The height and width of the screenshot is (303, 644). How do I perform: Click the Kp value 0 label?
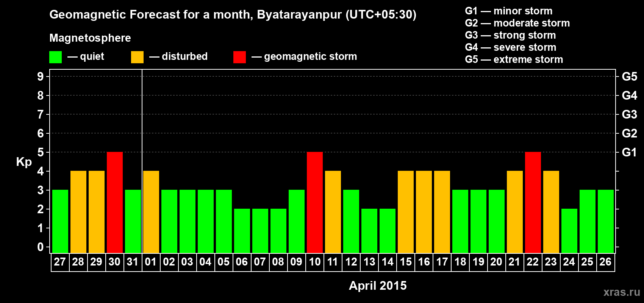tap(41, 247)
